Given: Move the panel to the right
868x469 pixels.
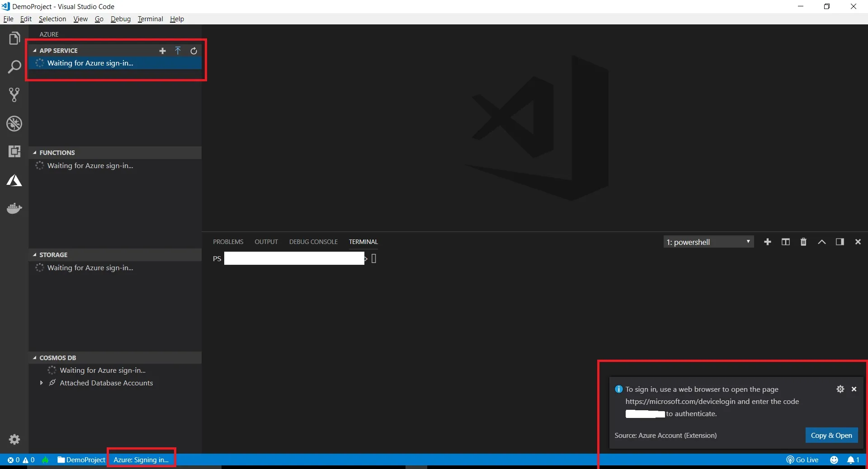Looking at the screenshot, I should pyautogui.click(x=840, y=242).
